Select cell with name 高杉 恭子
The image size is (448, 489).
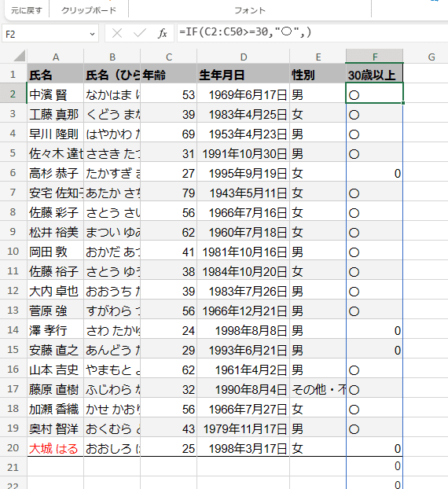[x=56, y=172]
